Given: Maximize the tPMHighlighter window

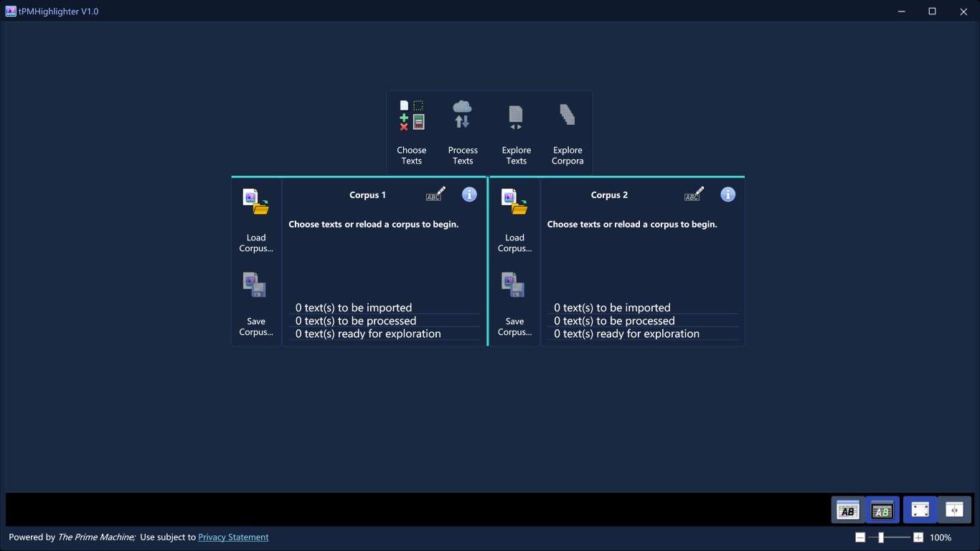Looking at the screenshot, I should click(933, 11).
